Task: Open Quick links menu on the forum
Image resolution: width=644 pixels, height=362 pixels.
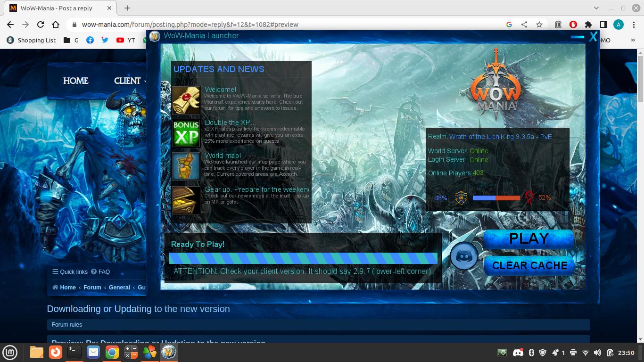Action: [70, 271]
